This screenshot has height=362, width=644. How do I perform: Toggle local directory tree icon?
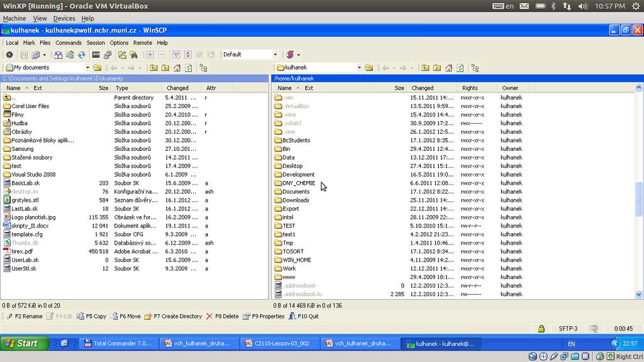pos(203,68)
